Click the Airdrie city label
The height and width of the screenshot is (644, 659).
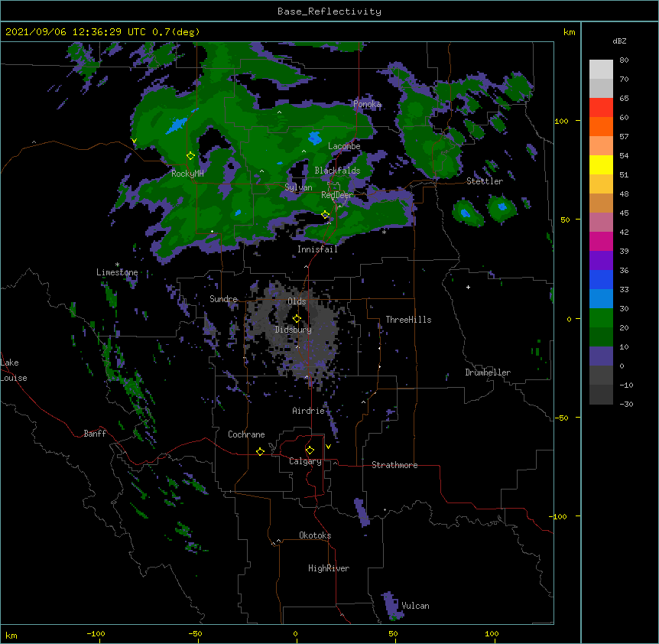click(309, 411)
